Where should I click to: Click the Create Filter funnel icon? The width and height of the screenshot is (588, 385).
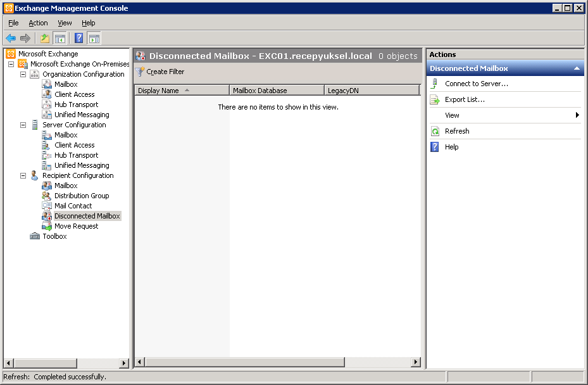tap(140, 72)
